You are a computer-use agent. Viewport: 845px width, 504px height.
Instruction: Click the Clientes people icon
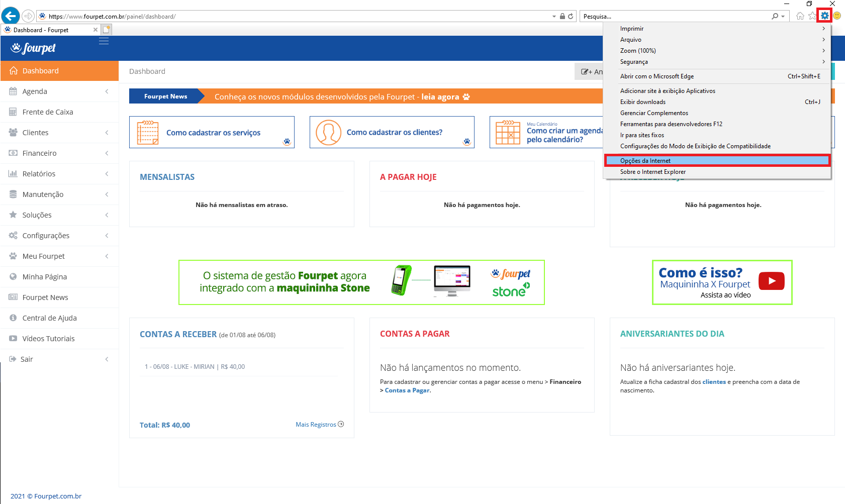point(13,133)
